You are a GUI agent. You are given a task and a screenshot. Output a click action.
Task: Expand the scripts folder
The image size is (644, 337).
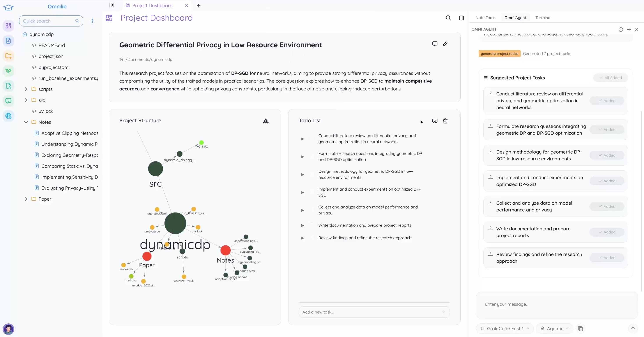[26, 89]
